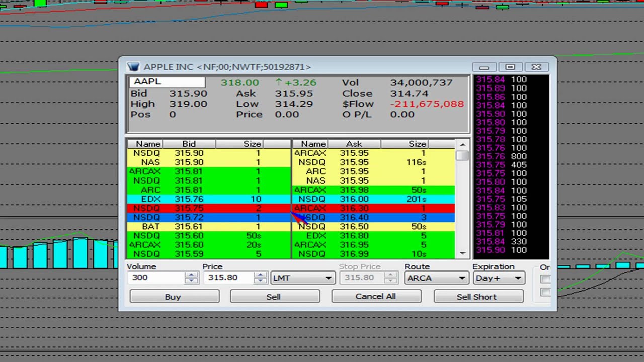This screenshot has width=644, height=362.
Task: Click the Name header on bid side
Action: point(145,144)
